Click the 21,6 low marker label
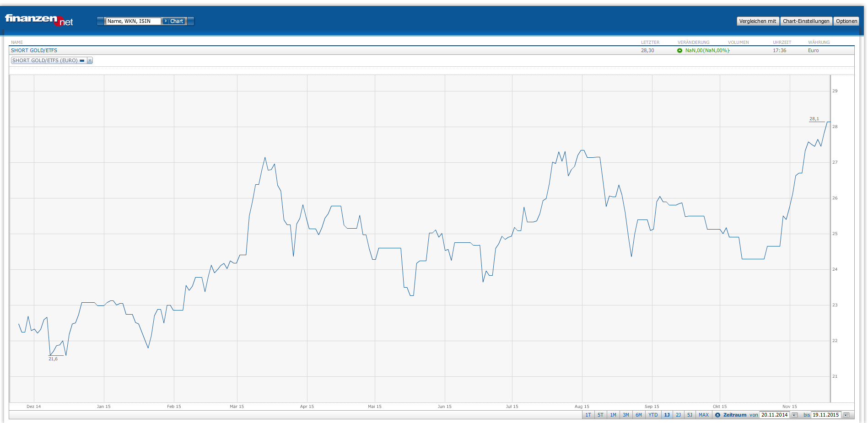This screenshot has height=423, width=868. pyautogui.click(x=53, y=359)
